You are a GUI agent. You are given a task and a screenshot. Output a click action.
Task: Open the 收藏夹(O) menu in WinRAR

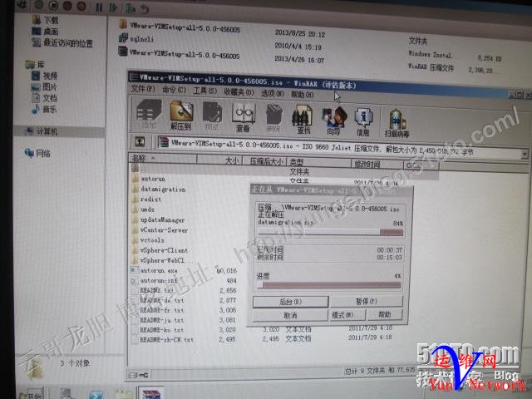(239, 91)
